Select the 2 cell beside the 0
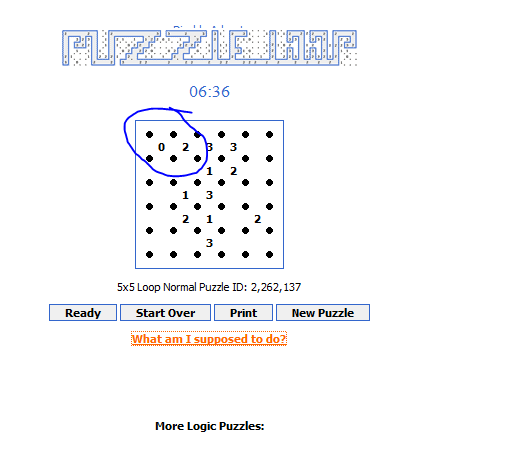 coord(185,147)
